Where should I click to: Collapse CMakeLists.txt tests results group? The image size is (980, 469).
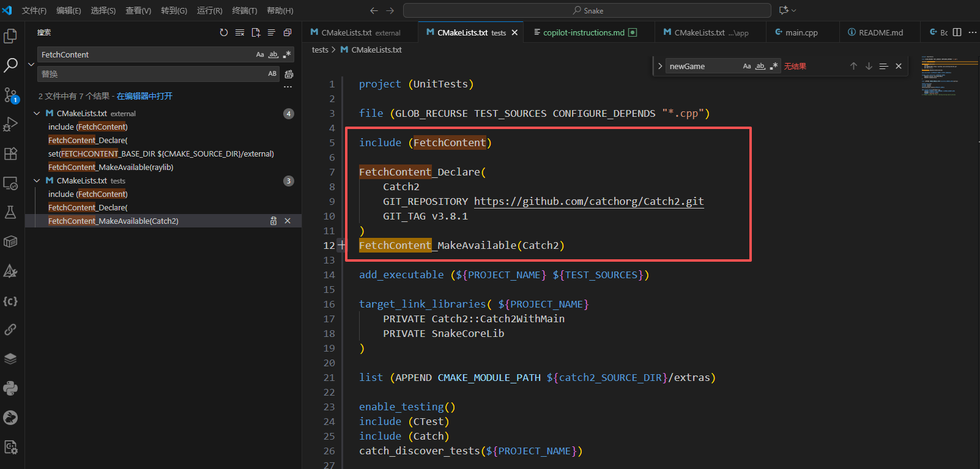pyautogui.click(x=37, y=180)
